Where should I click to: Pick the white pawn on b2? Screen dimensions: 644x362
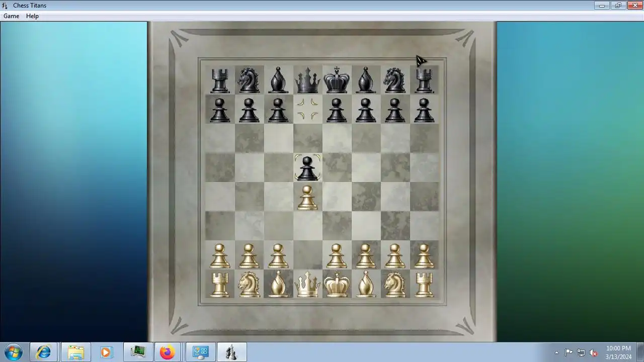(x=249, y=256)
